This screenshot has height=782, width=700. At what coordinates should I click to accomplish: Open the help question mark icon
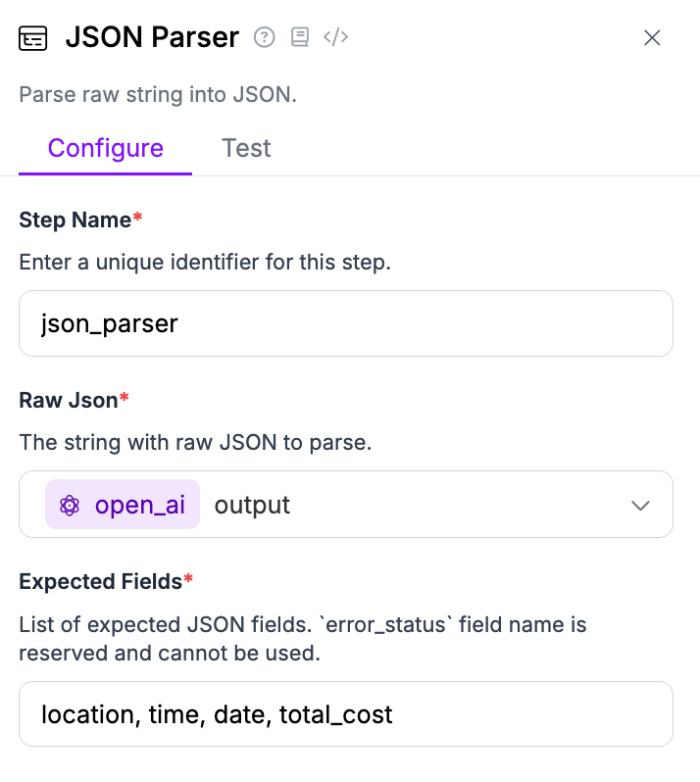(x=264, y=37)
